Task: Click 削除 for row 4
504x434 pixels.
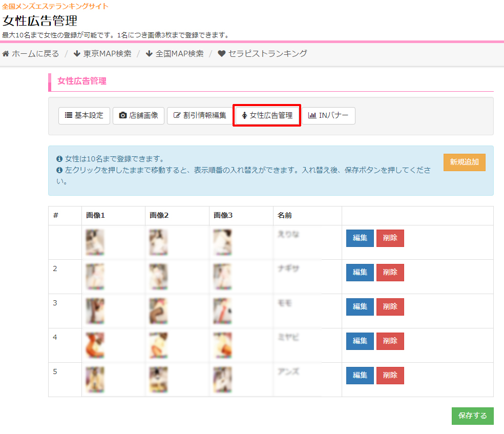Action: [x=390, y=341]
